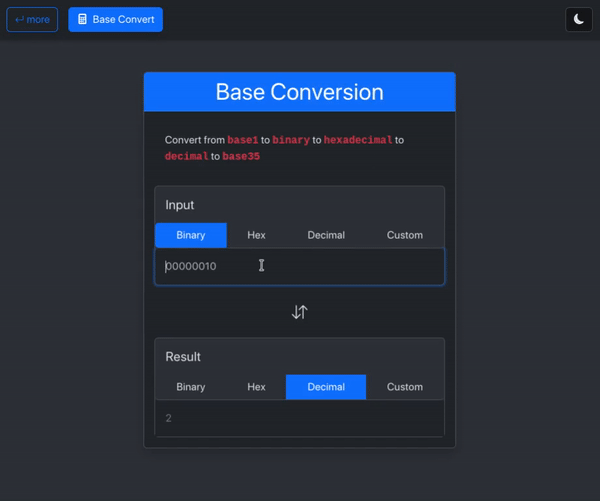Choose the Custom input base
The image size is (600, 501).
click(x=405, y=235)
